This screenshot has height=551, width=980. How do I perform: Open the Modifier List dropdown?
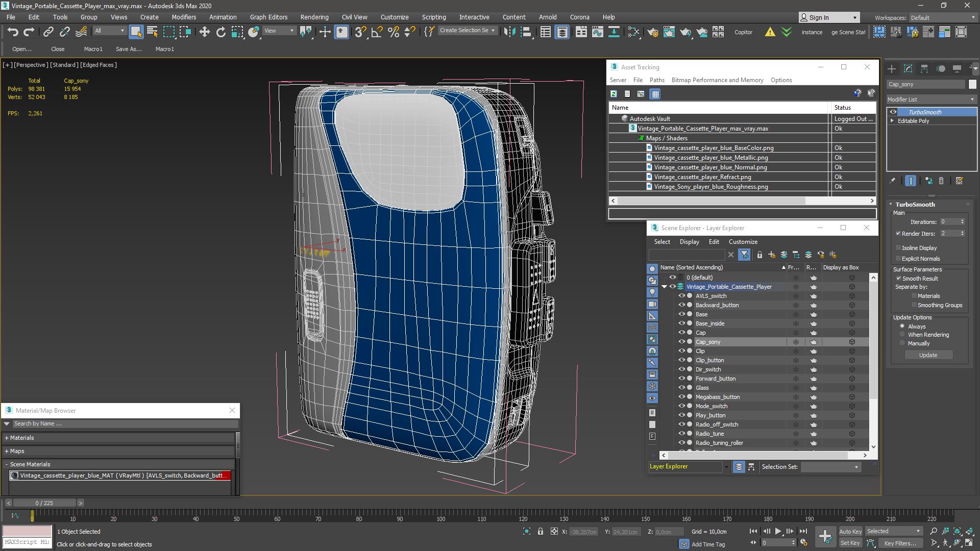pos(932,99)
